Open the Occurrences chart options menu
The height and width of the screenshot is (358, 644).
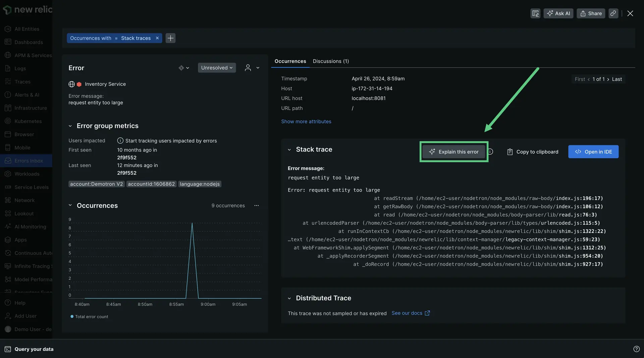pyautogui.click(x=257, y=205)
